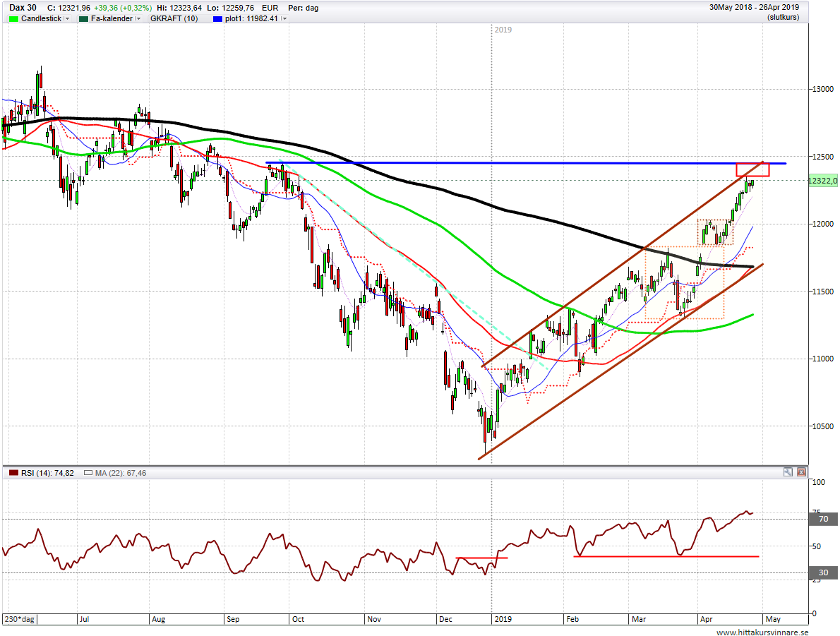This screenshot has width=840, height=636.
Task: Click the 12000 price axis label
Action: click(823, 224)
